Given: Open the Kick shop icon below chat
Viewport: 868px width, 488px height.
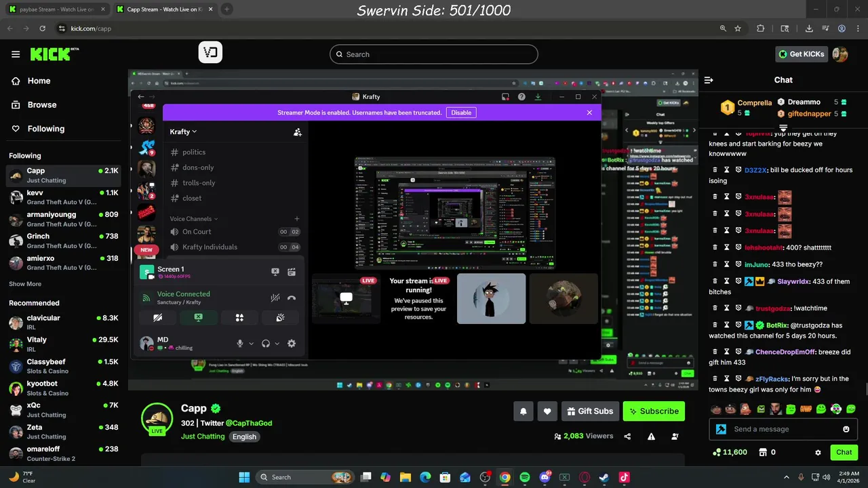Looking at the screenshot, I should pos(762,452).
